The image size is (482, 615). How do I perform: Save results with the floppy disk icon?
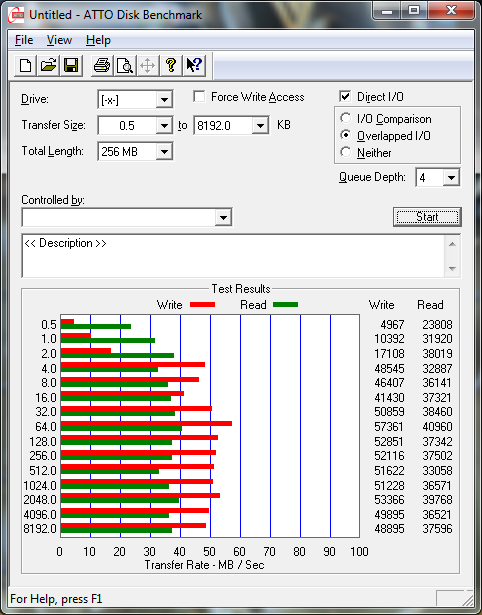tap(71, 65)
